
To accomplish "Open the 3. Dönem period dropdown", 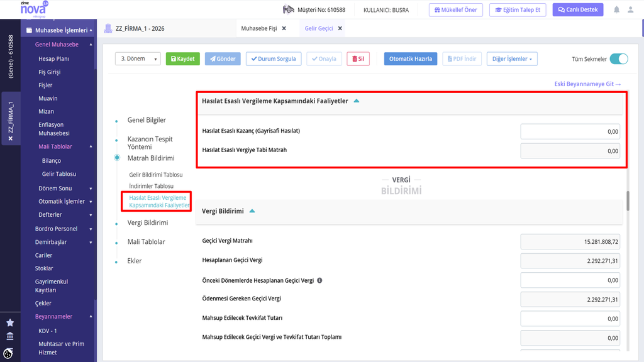I will click(138, 58).
